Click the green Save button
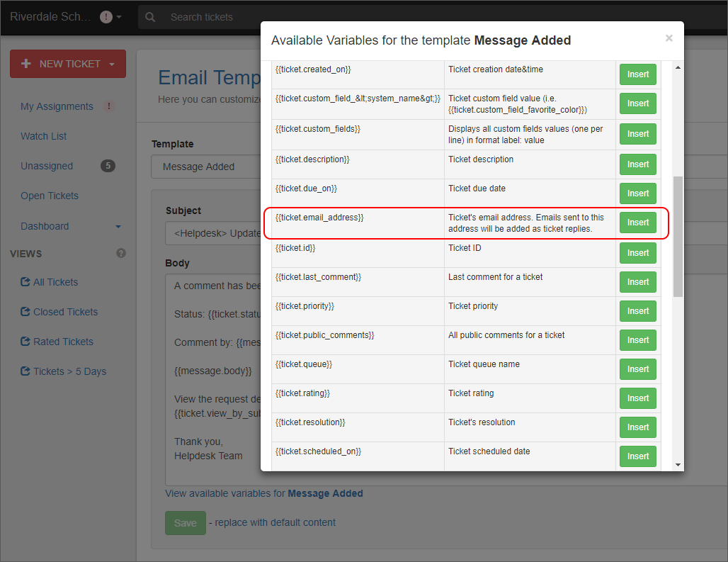This screenshot has width=728, height=562. [185, 523]
